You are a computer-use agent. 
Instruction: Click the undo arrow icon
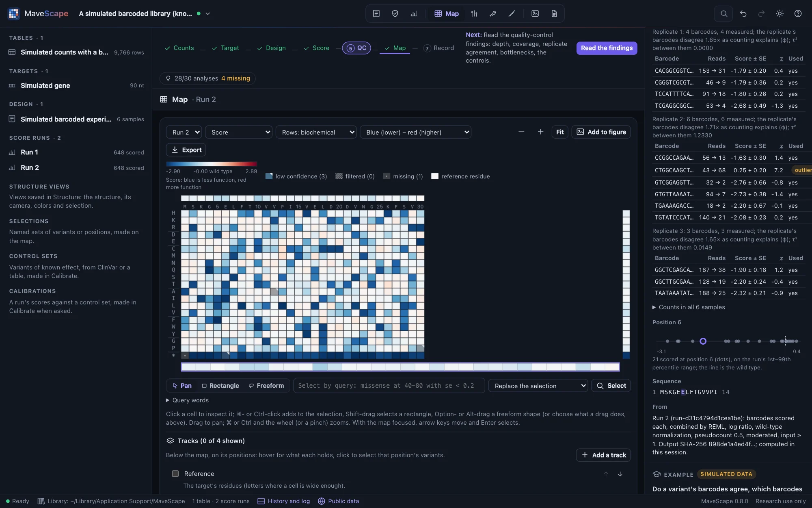click(743, 14)
